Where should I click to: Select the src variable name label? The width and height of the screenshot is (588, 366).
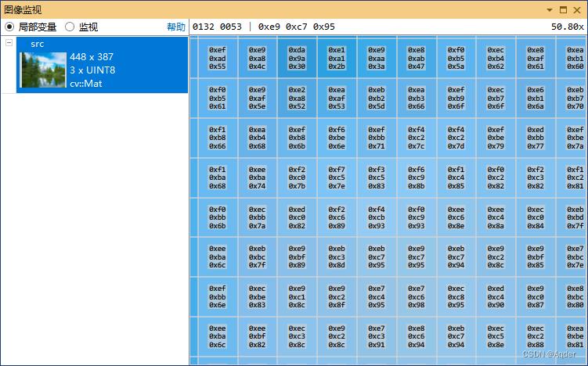(37, 44)
